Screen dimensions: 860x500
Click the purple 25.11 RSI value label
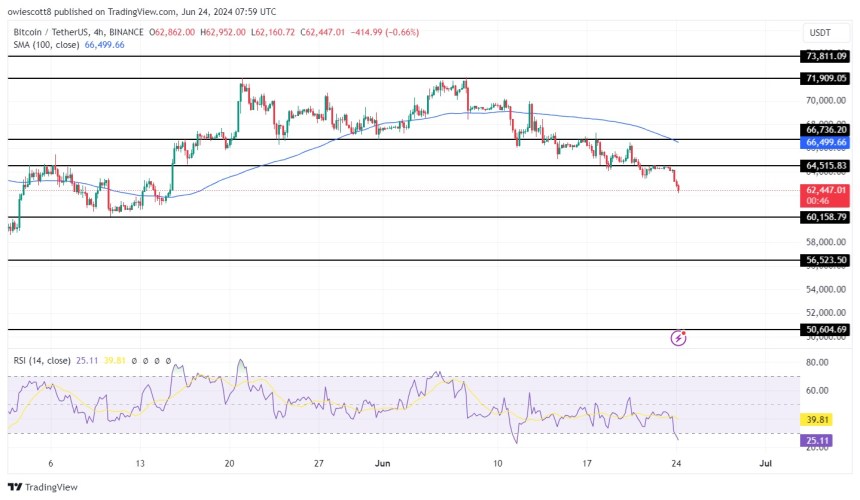point(817,441)
